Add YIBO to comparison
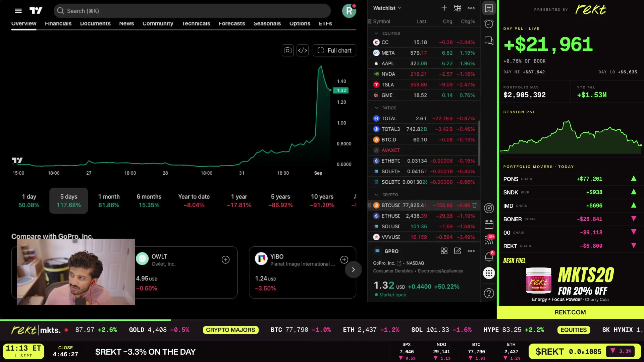 tap(344, 260)
